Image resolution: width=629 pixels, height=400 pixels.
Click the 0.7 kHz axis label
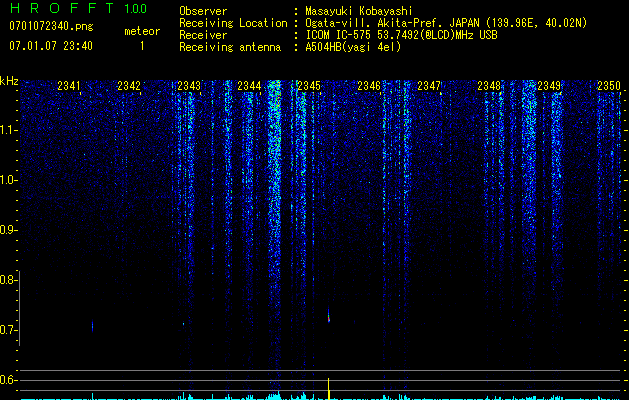coord(8,330)
